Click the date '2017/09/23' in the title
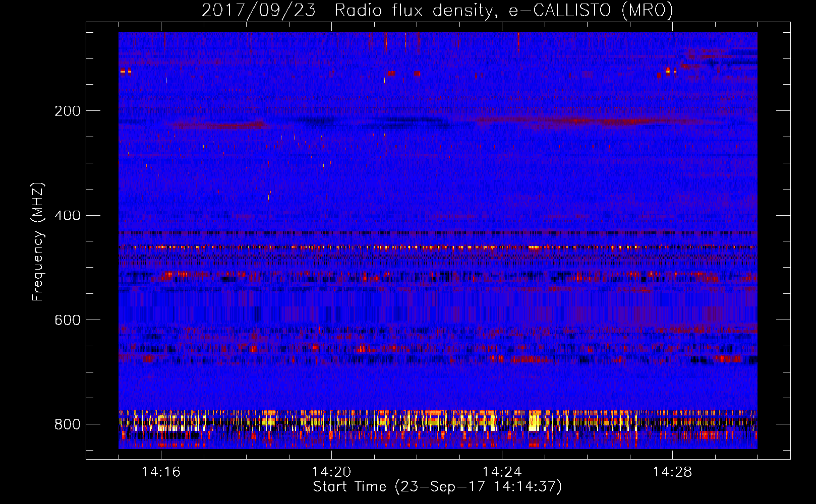The image size is (816, 504). click(x=259, y=11)
